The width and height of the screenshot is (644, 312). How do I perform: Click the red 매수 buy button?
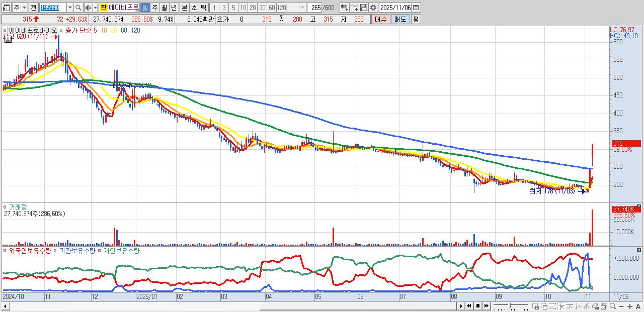pos(381,19)
